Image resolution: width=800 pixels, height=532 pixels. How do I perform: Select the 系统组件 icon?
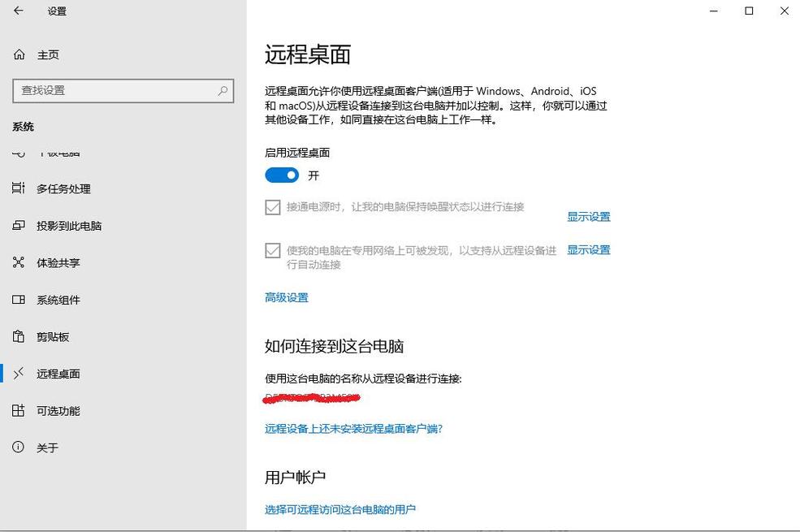tap(19, 300)
